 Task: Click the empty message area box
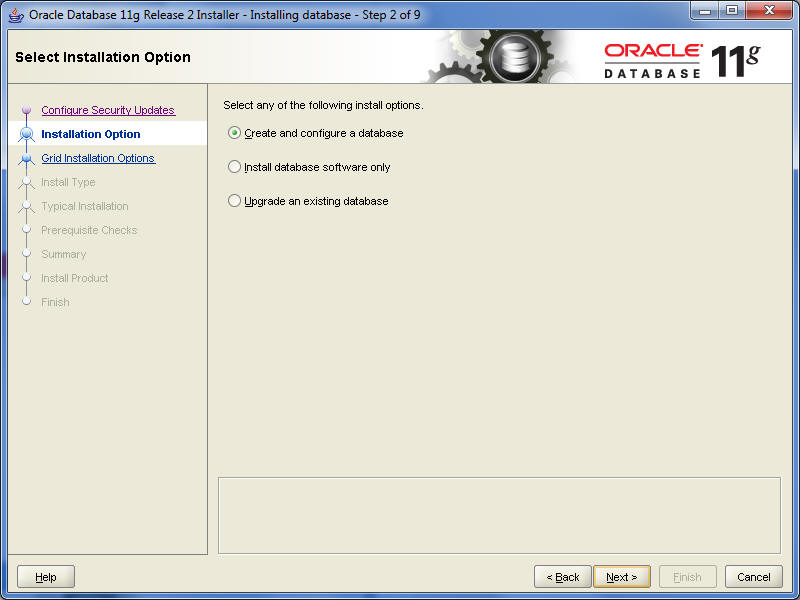[x=499, y=515]
